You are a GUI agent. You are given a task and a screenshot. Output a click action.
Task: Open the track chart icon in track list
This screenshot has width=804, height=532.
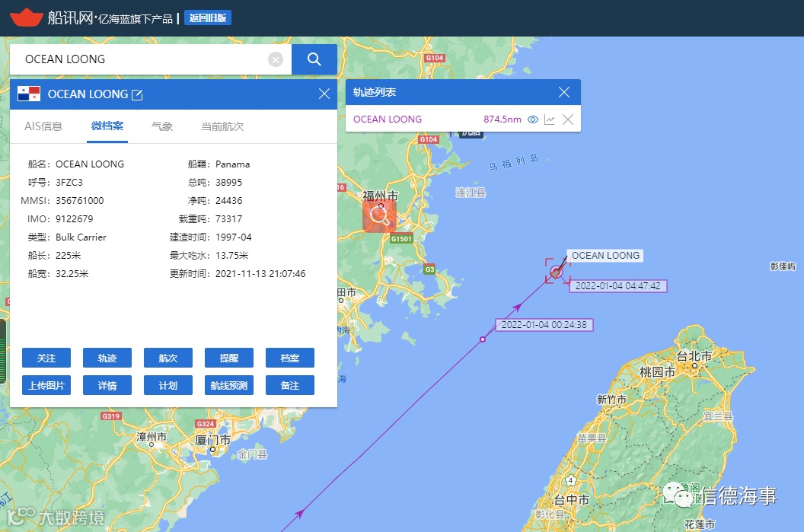(x=549, y=119)
